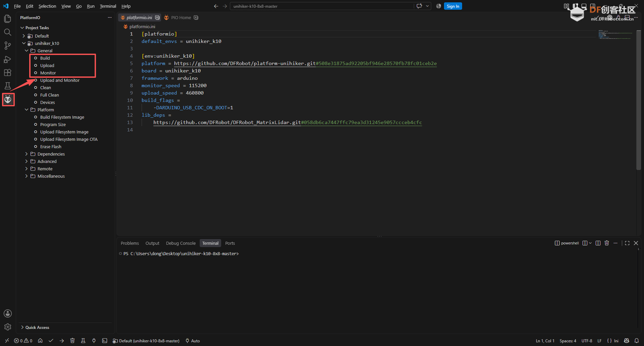Click Serial Monitor plug icon in status bar

(x=94, y=340)
